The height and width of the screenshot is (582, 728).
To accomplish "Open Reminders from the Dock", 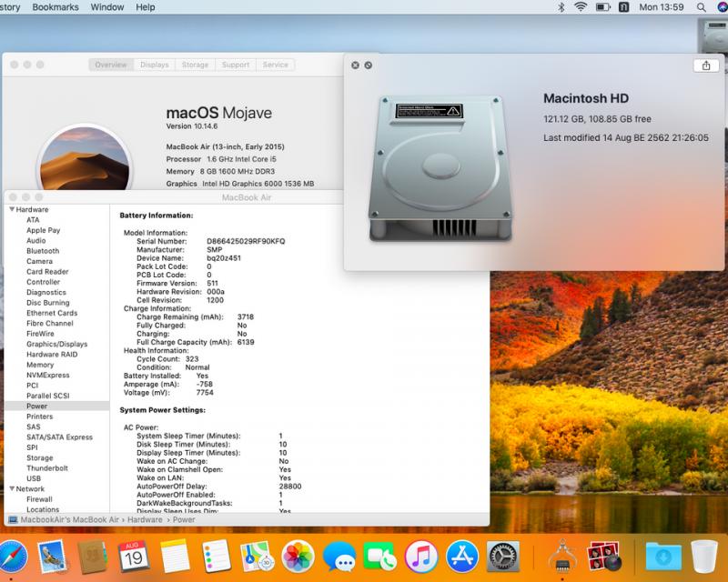I will click(217, 556).
